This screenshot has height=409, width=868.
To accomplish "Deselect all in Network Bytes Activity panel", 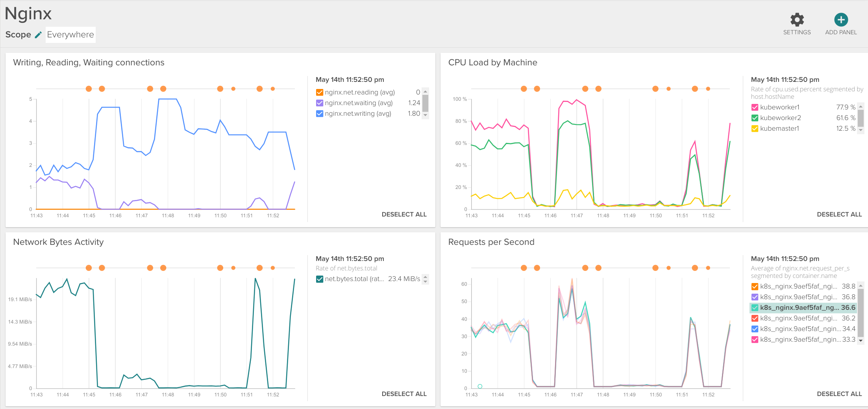I will [x=404, y=394].
